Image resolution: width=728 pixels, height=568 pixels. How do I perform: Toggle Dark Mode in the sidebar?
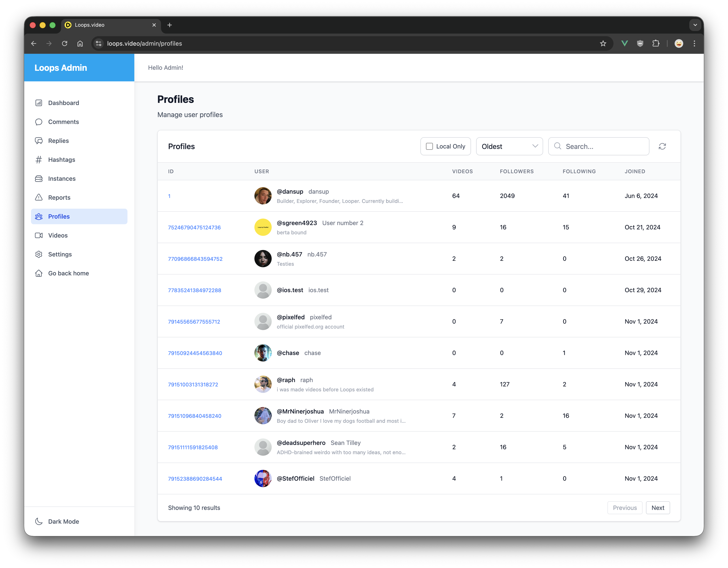pyautogui.click(x=63, y=522)
